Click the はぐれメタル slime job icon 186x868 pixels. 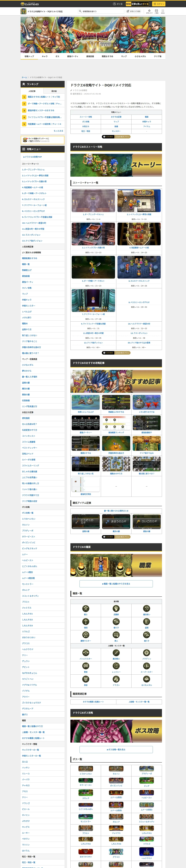point(146,679)
